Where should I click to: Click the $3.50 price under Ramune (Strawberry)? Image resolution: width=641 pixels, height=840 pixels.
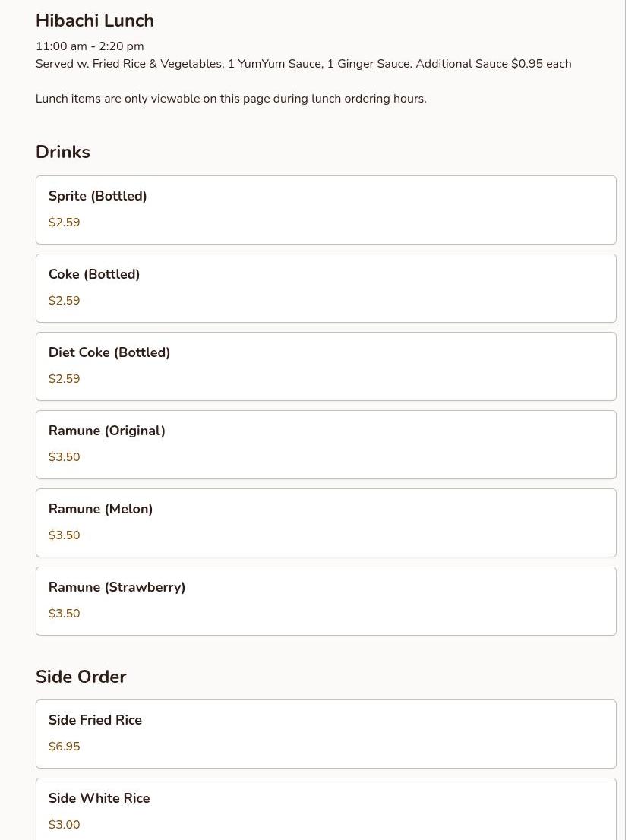pyautogui.click(x=65, y=614)
